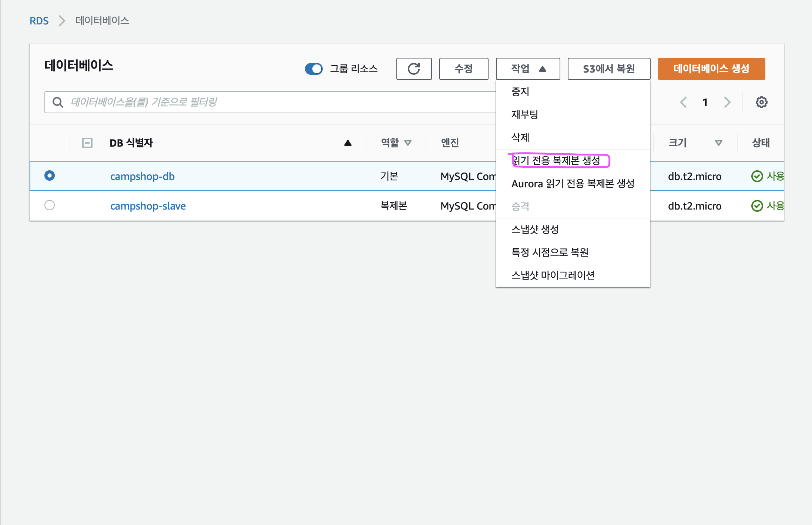Click the S3에서 복원 button
The image size is (812, 525).
tap(609, 69)
